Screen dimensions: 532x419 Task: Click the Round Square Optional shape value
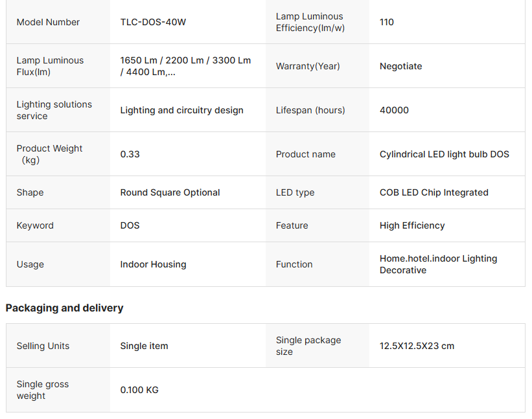pyautogui.click(x=170, y=192)
